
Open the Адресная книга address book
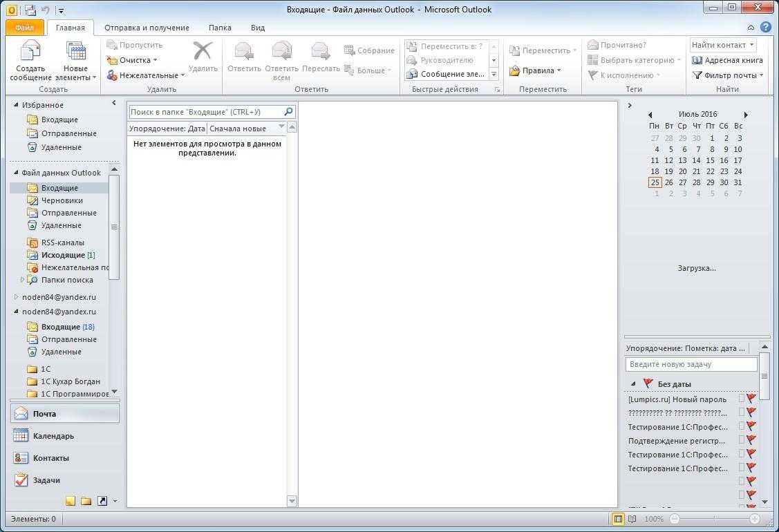(727, 60)
